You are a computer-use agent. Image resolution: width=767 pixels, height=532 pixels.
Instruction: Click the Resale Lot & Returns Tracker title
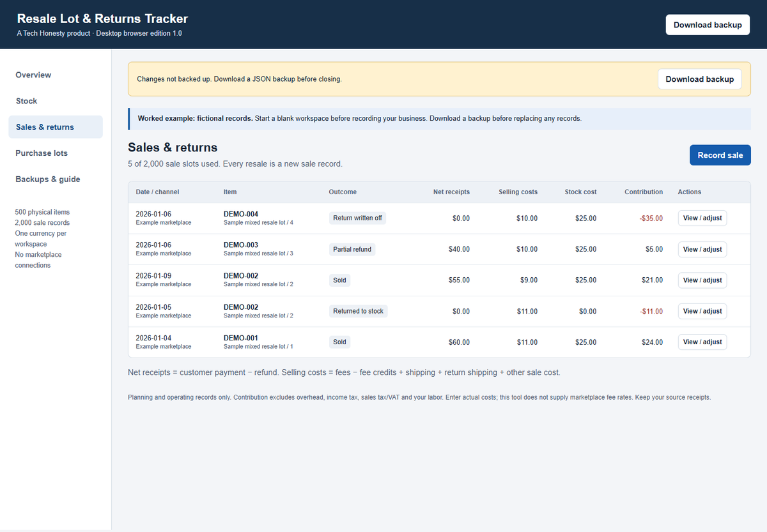point(102,19)
